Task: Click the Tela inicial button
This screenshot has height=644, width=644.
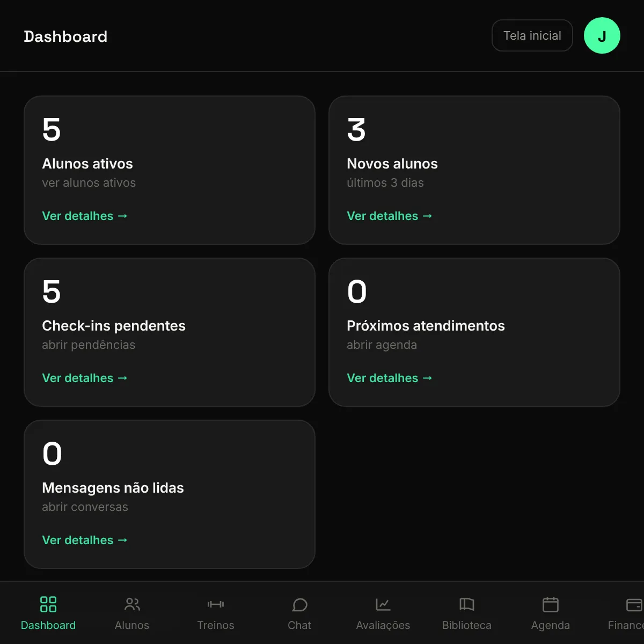Action: (532, 35)
